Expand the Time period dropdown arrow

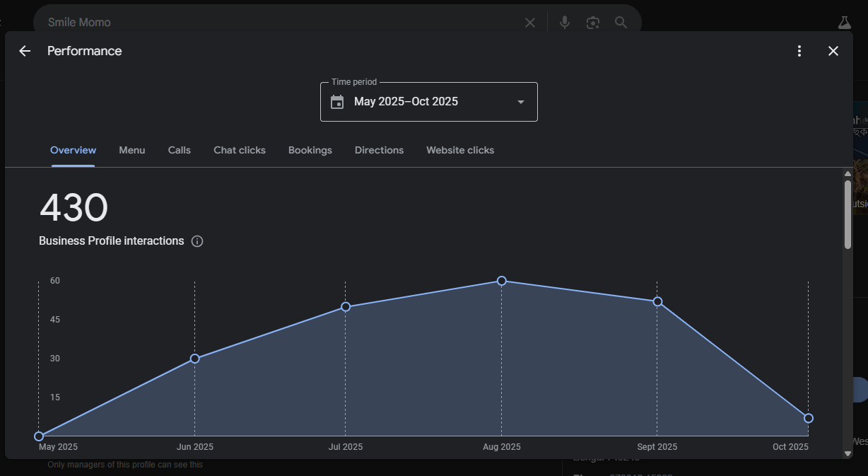[521, 102]
